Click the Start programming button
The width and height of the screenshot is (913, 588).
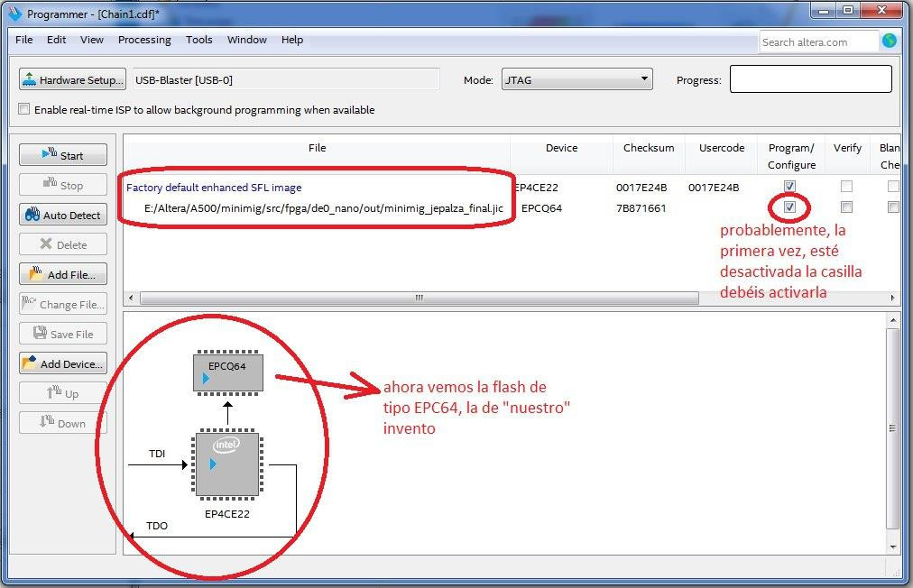coord(62,155)
